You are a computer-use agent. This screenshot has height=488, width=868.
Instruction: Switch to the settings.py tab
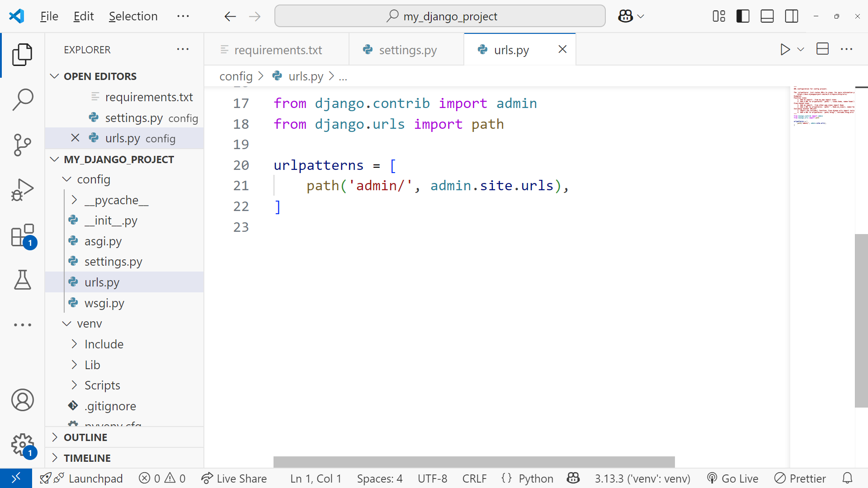click(x=407, y=50)
